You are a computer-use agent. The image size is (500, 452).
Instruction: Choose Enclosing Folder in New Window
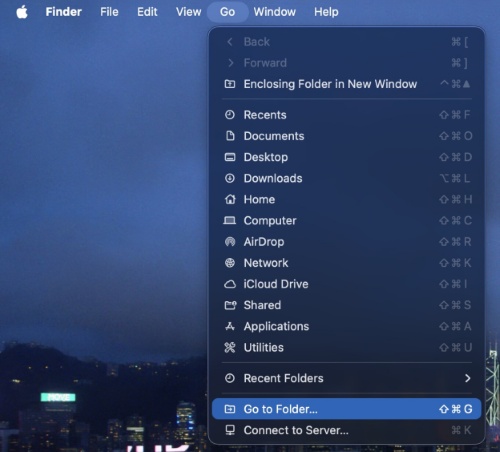[347, 84]
